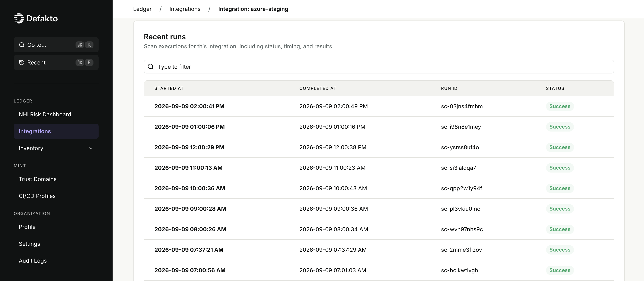Click run ID sc-qpp2w1y94f
The width and height of the screenshot is (644, 281).
462,188
